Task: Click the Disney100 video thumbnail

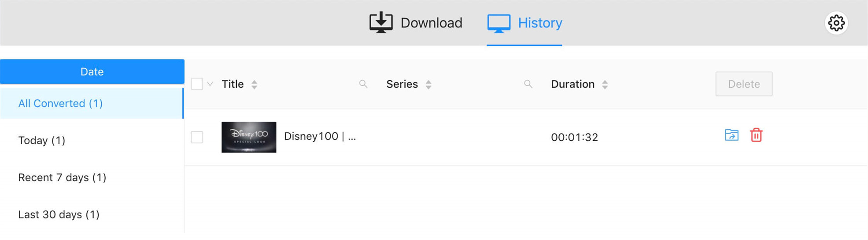Action: (249, 137)
